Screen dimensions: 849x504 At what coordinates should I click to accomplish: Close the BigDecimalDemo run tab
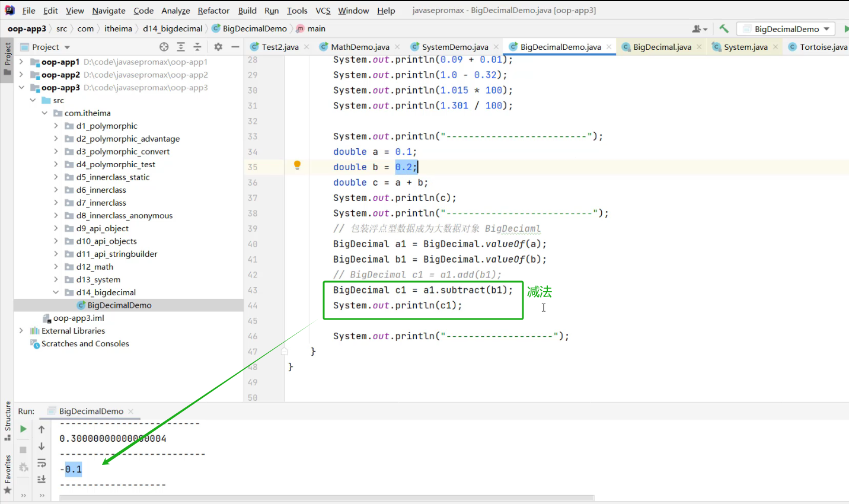(x=131, y=411)
